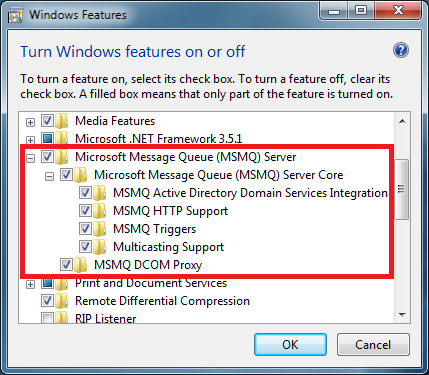Uncheck MSMQ Active Directory Domain Services Integration
Viewport: 429px width, 375px height.
pos(85,192)
